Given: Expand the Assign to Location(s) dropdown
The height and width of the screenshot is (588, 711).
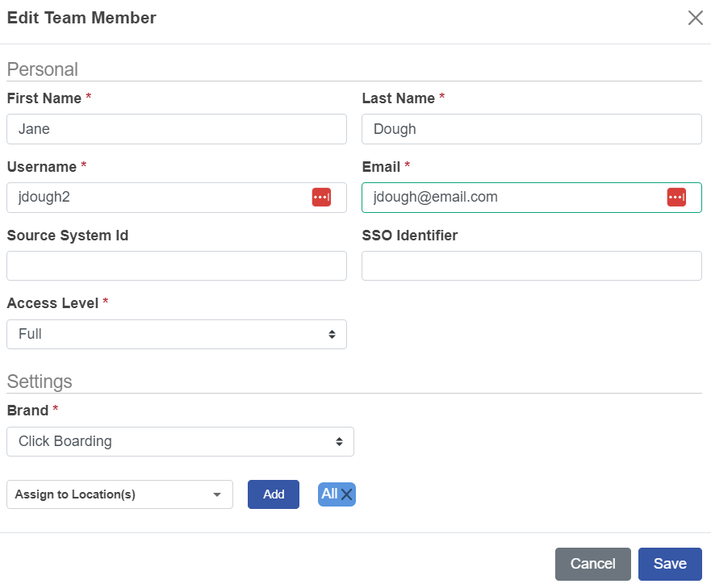Looking at the screenshot, I should 119,494.
